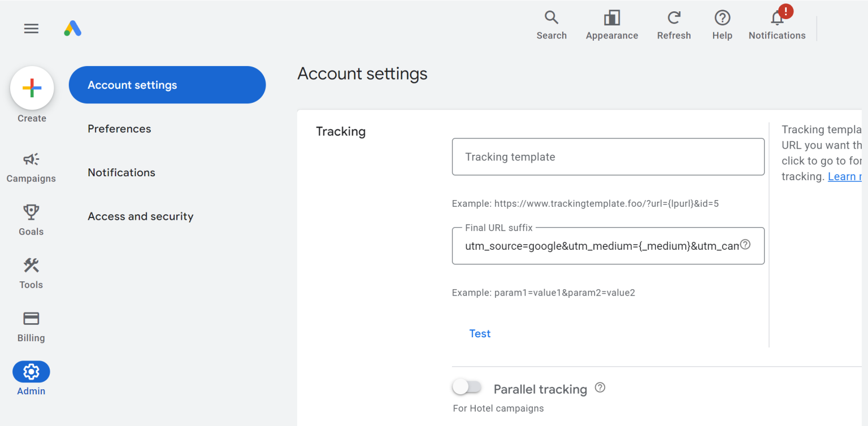Click the Final URL suffix help icon
Image resolution: width=868 pixels, height=426 pixels.
tap(745, 244)
